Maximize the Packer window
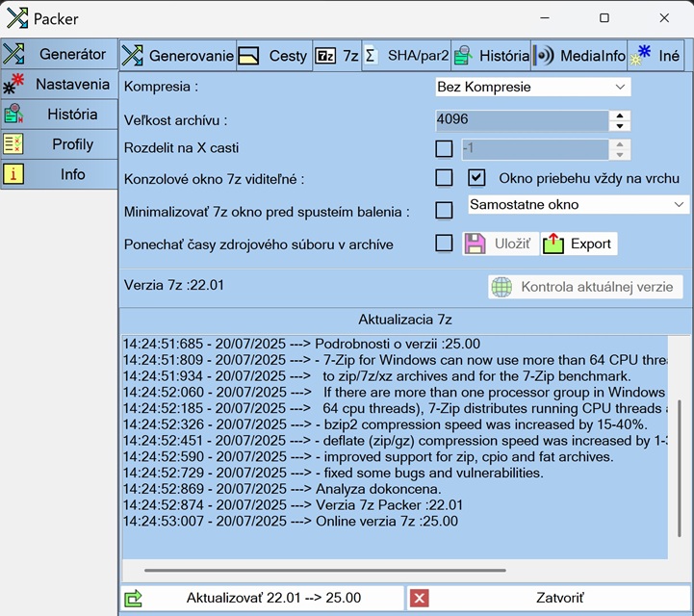694x616 pixels. point(604,17)
